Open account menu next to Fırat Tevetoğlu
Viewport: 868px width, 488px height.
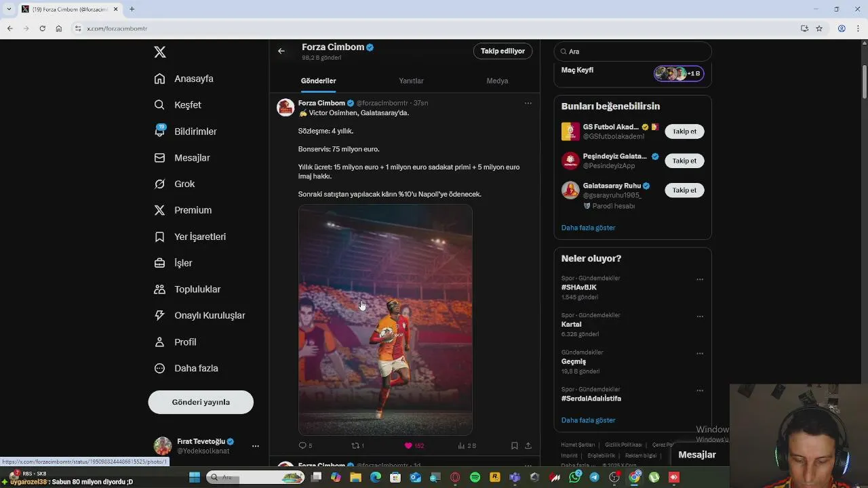(255, 446)
